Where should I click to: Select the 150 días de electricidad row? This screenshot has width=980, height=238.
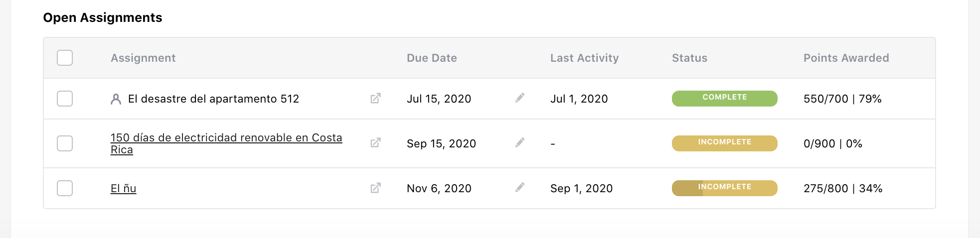pyautogui.click(x=65, y=143)
